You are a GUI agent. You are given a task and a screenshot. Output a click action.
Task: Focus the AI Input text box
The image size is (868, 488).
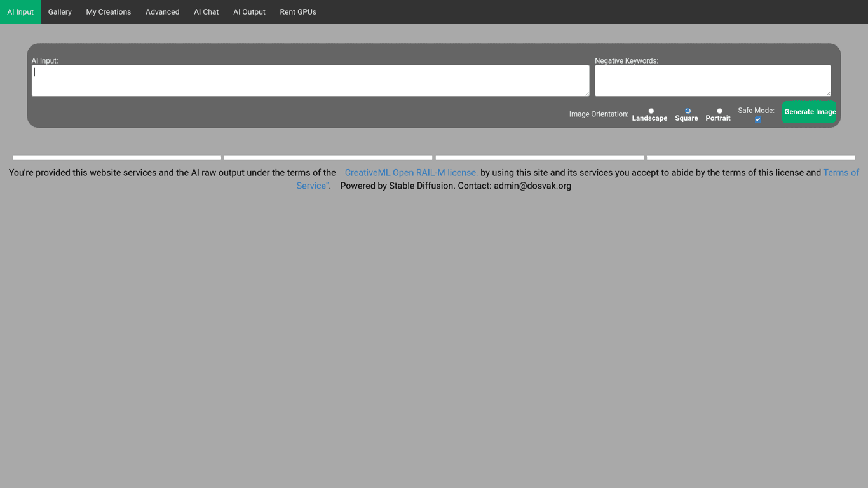(310, 81)
